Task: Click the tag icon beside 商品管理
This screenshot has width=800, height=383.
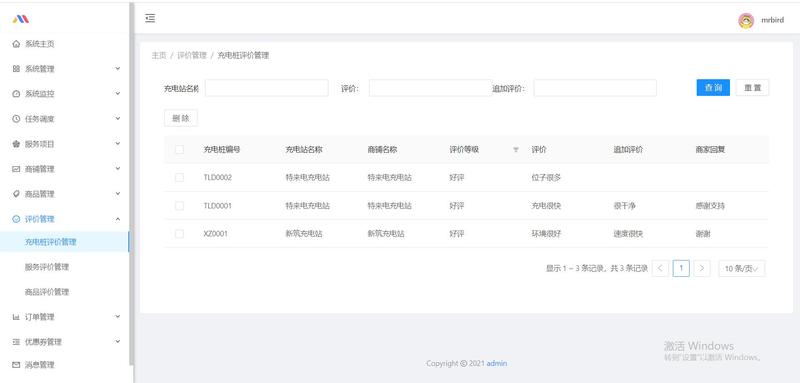Action: 16,194
